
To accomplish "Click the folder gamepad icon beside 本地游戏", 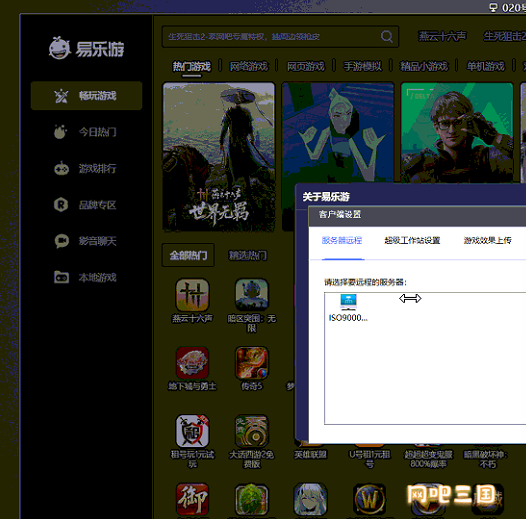I will click(61, 277).
